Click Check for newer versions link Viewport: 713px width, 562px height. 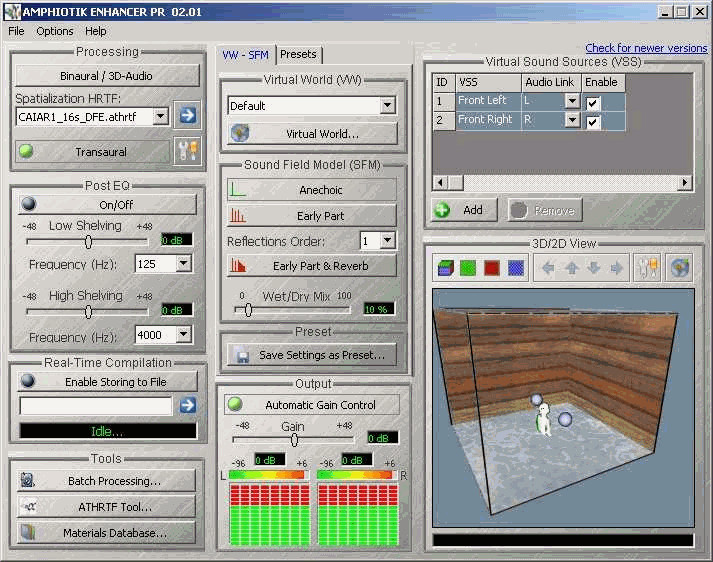[646, 48]
